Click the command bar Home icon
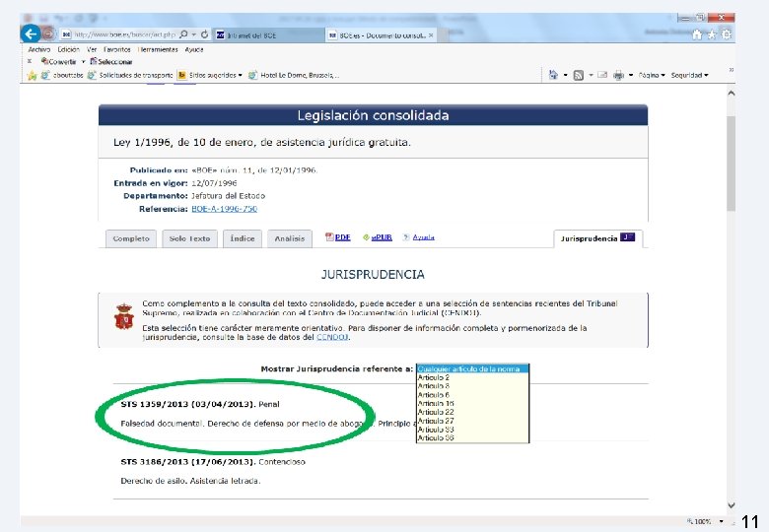This screenshot has height=532, width=769. coord(553,75)
